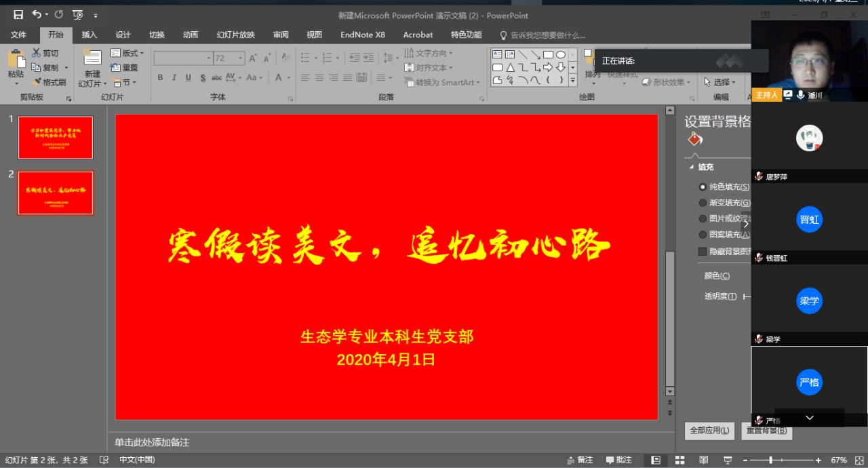Toggle Bold formatting in the font group

tap(160, 77)
